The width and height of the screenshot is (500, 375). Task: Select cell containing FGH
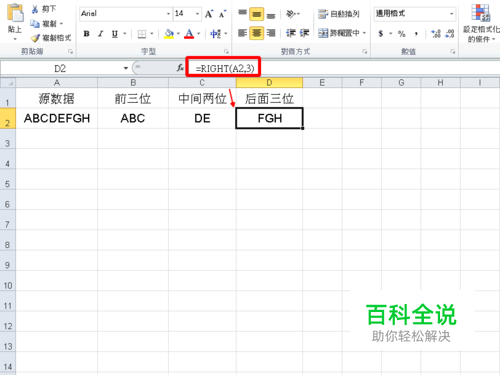tap(269, 118)
